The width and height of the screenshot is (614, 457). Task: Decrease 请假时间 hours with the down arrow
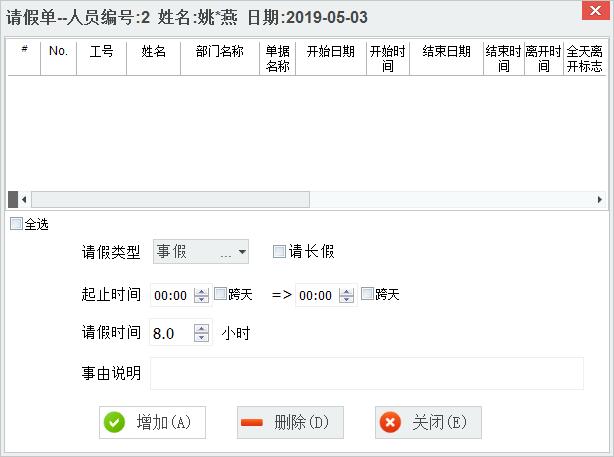(201, 337)
